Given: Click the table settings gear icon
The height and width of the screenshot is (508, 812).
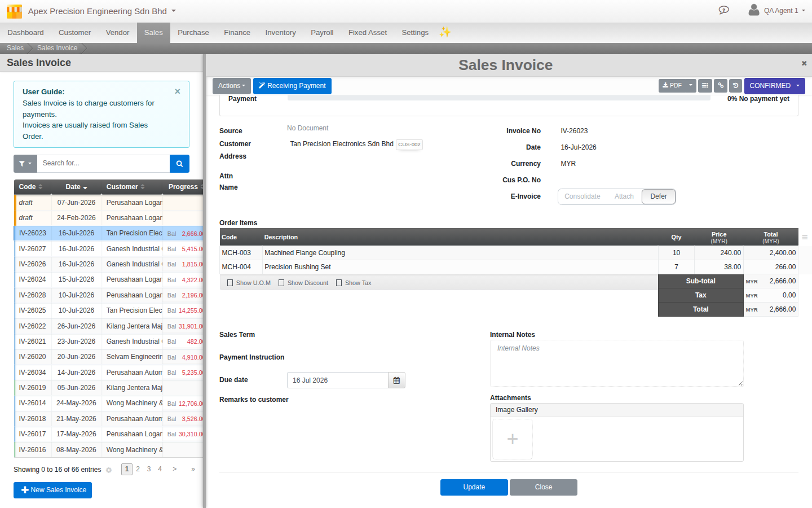Looking at the screenshot, I should coord(109,470).
